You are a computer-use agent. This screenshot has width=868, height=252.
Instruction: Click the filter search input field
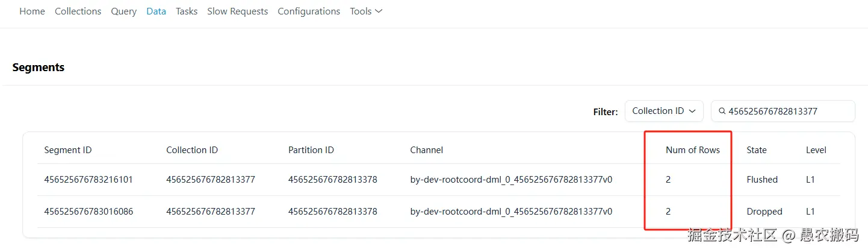pyautogui.click(x=789, y=112)
